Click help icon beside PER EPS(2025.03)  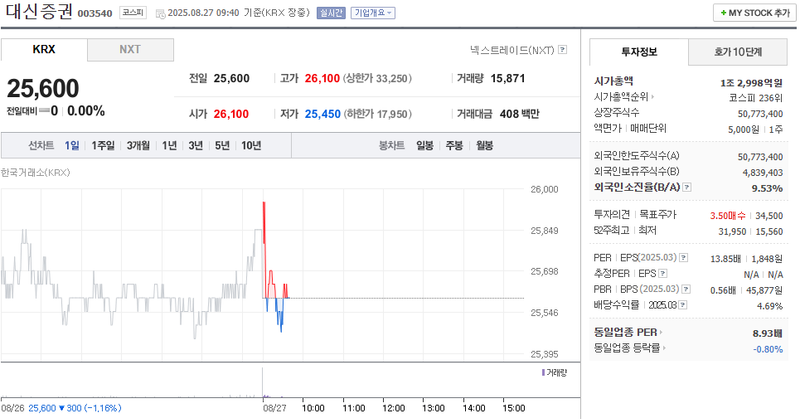[x=684, y=258]
